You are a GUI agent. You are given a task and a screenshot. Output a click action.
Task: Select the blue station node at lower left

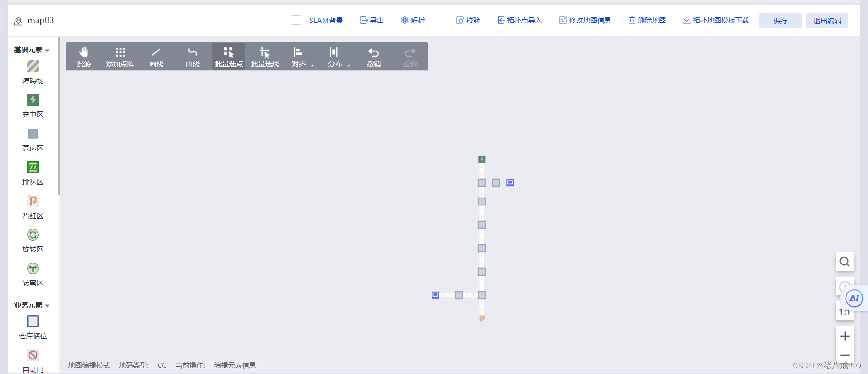[435, 295]
